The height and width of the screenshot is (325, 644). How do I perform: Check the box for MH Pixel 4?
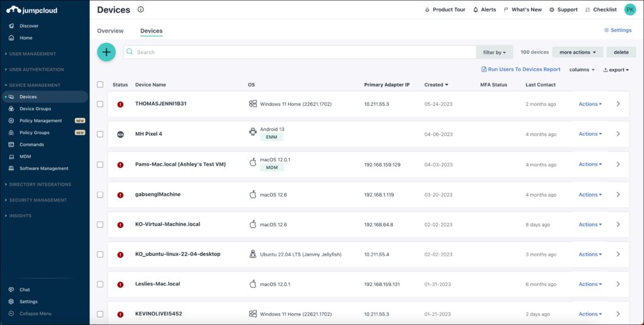(100, 134)
